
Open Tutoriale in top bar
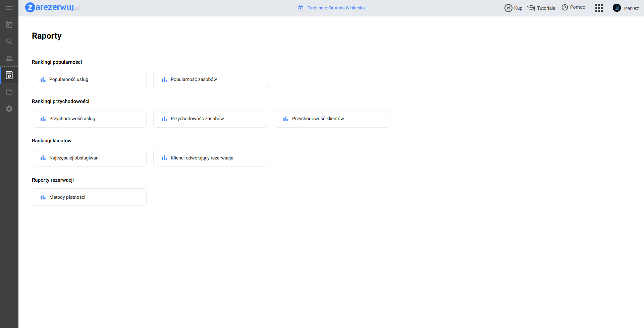[x=541, y=8]
